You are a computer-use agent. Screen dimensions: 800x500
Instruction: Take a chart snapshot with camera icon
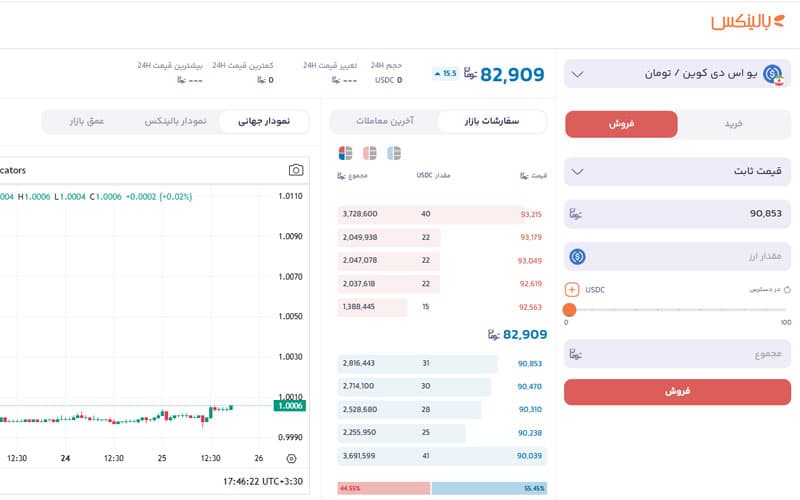(296, 170)
